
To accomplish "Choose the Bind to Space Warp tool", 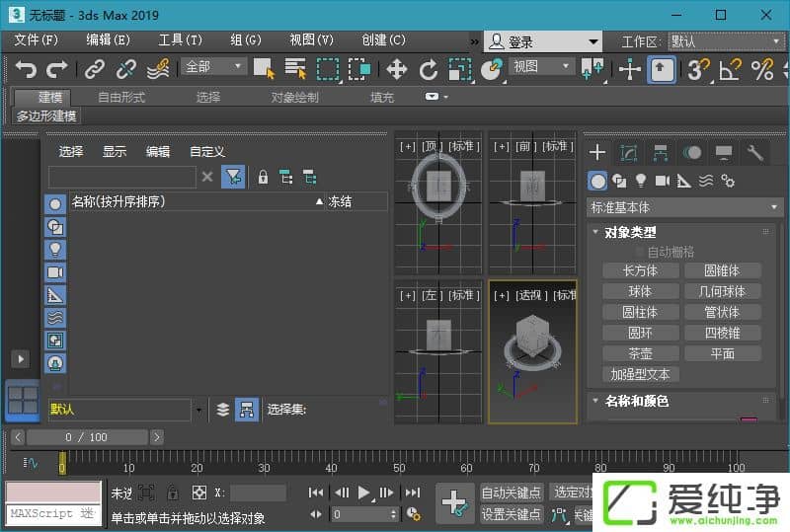I will coord(158,69).
